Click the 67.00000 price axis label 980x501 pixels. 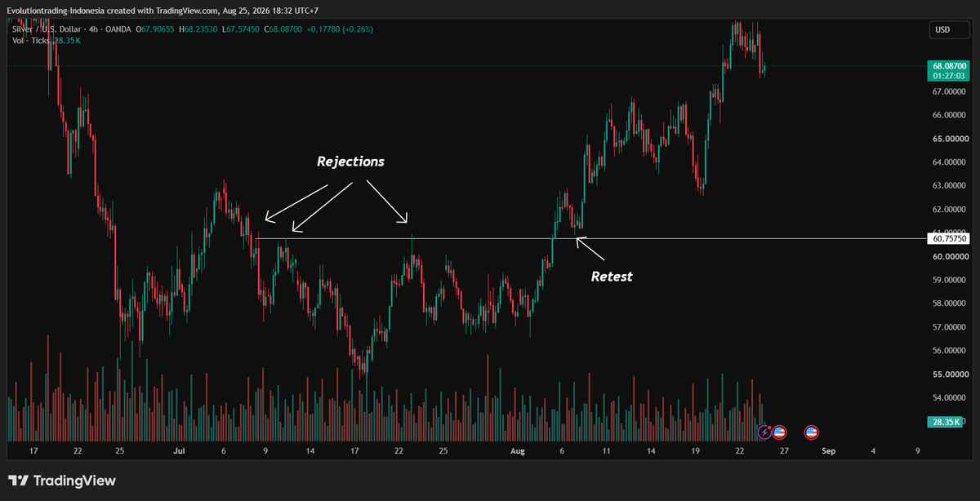pyautogui.click(x=948, y=91)
